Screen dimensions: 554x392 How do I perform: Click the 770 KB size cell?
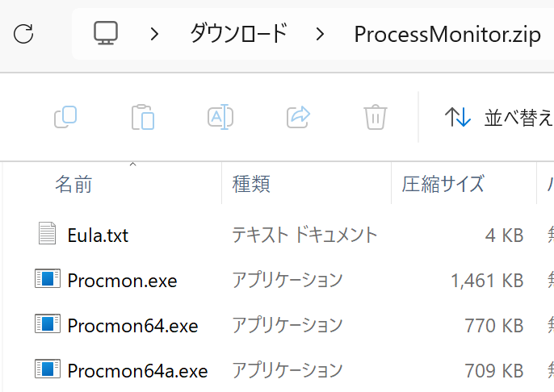click(494, 326)
